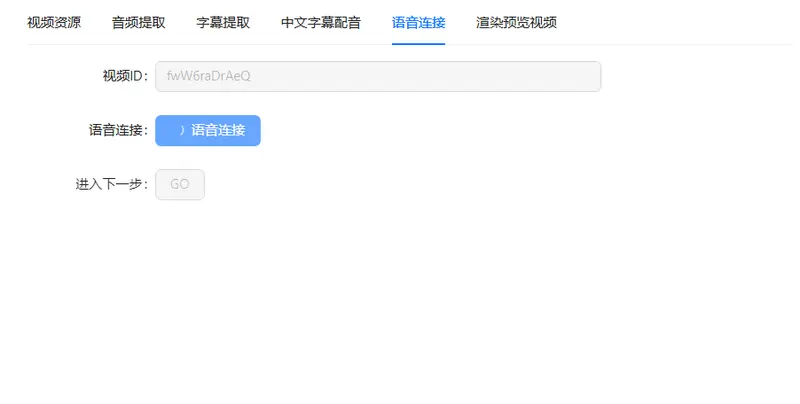The image size is (800, 404).
Task: Click the active 语音连接 tab
Action: [x=419, y=22]
